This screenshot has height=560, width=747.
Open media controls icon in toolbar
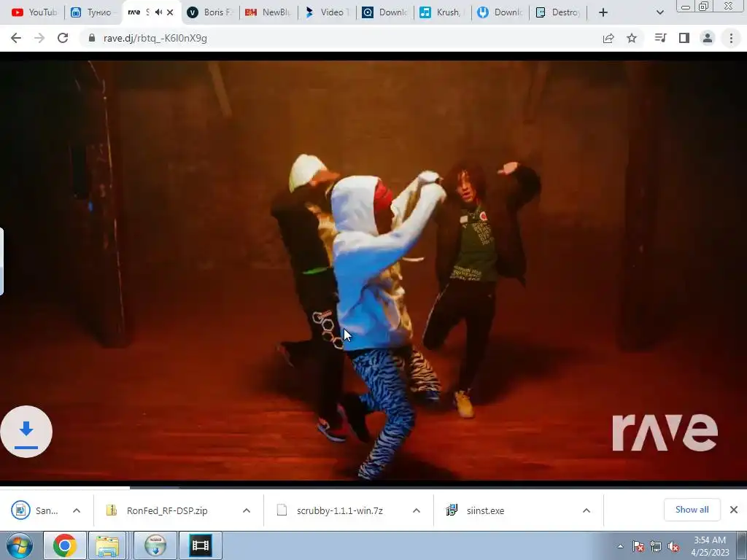[660, 38]
